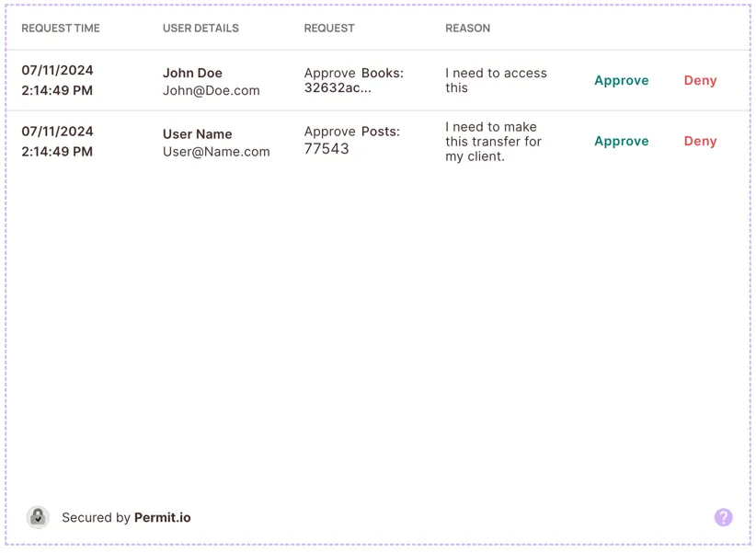756x553 pixels.
Task: Approve User Name's Posts request
Action: pyautogui.click(x=621, y=142)
